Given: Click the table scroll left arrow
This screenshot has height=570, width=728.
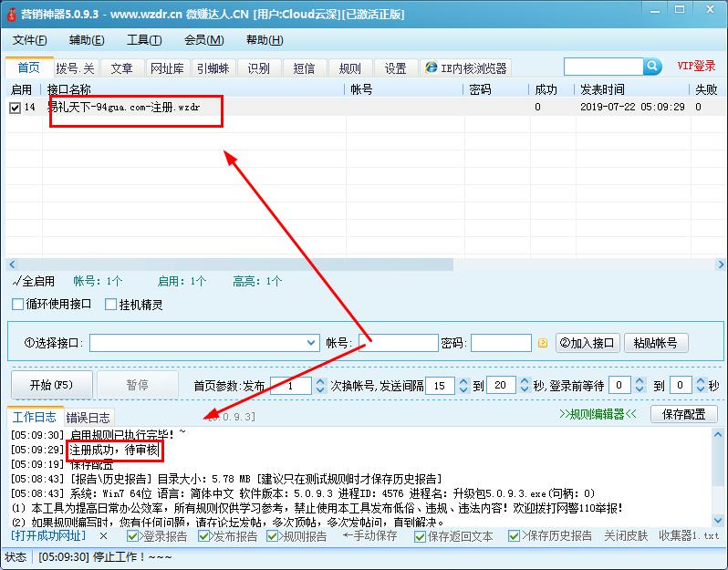Looking at the screenshot, I should (x=12, y=264).
